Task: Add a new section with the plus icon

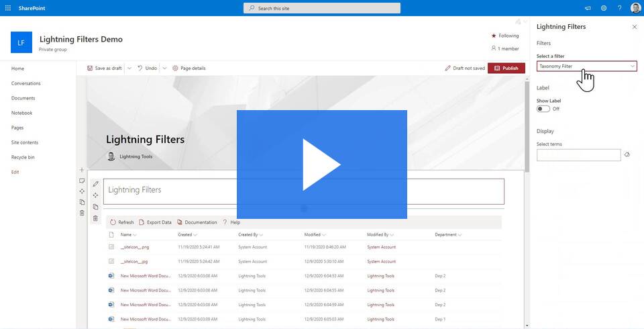Action: pos(82,169)
